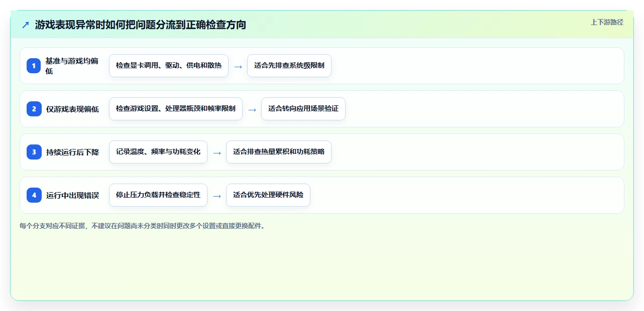Click step badge 3 for 持续运行后下降

[34, 152]
